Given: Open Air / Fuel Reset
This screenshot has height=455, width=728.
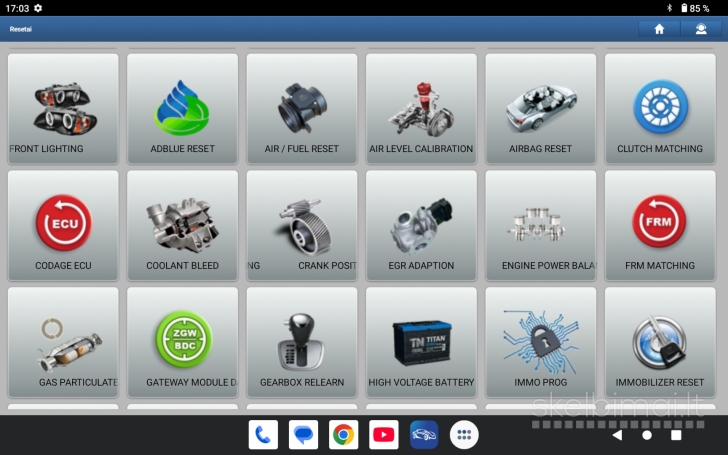Looking at the screenshot, I should click(302, 109).
